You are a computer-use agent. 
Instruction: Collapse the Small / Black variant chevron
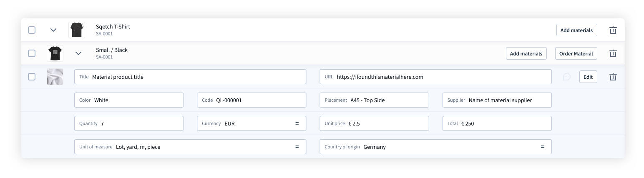78,53
